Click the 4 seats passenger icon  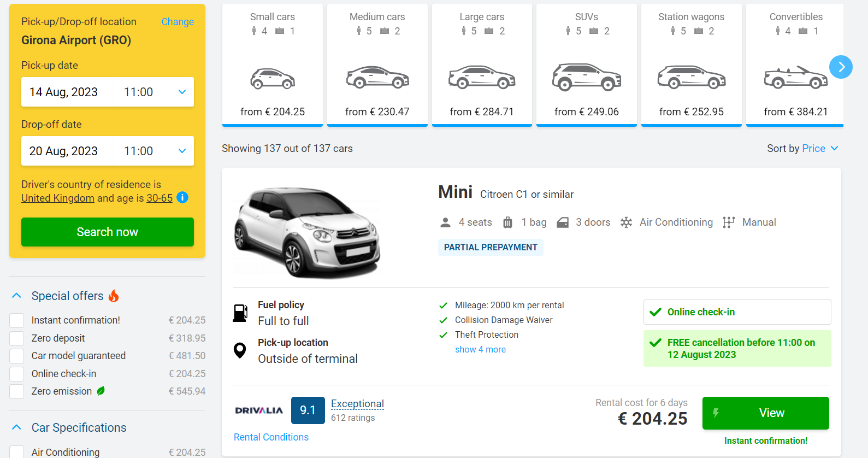pyautogui.click(x=445, y=222)
